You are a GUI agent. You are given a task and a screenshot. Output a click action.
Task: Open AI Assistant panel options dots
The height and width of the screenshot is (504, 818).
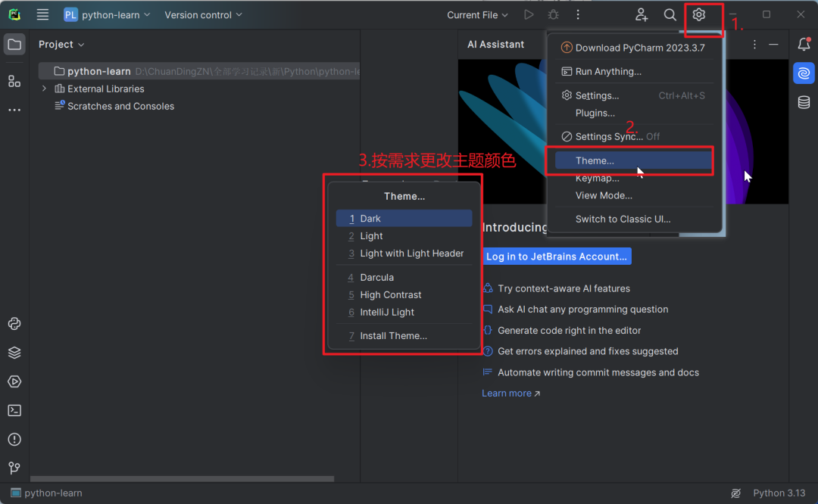tap(754, 45)
